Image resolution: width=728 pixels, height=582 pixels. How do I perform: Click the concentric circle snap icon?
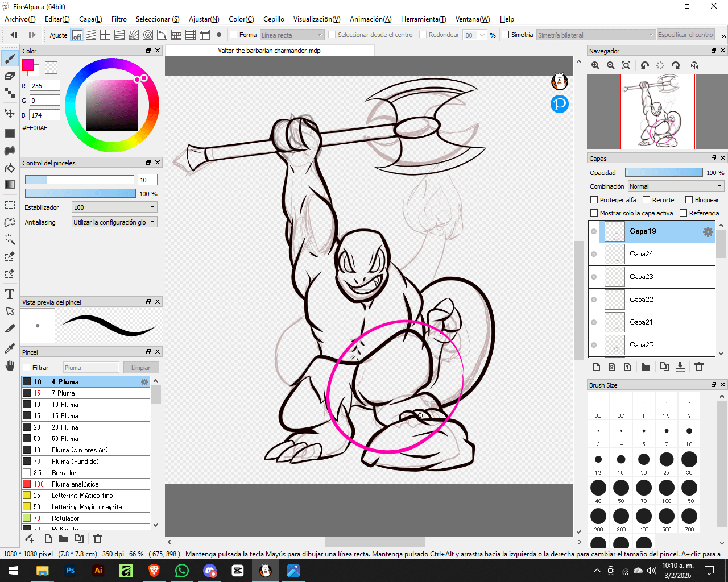point(148,35)
